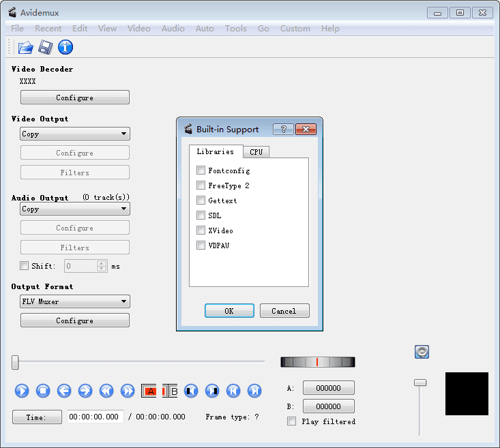Image resolution: width=500 pixels, height=448 pixels.
Task: Open the Audio menu
Action: pyautogui.click(x=173, y=29)
